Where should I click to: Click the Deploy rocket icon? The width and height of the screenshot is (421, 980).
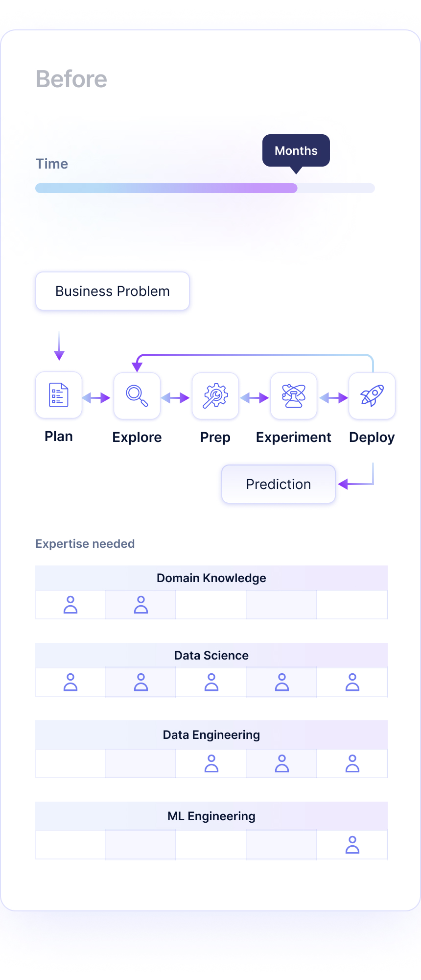click(372, 396)
